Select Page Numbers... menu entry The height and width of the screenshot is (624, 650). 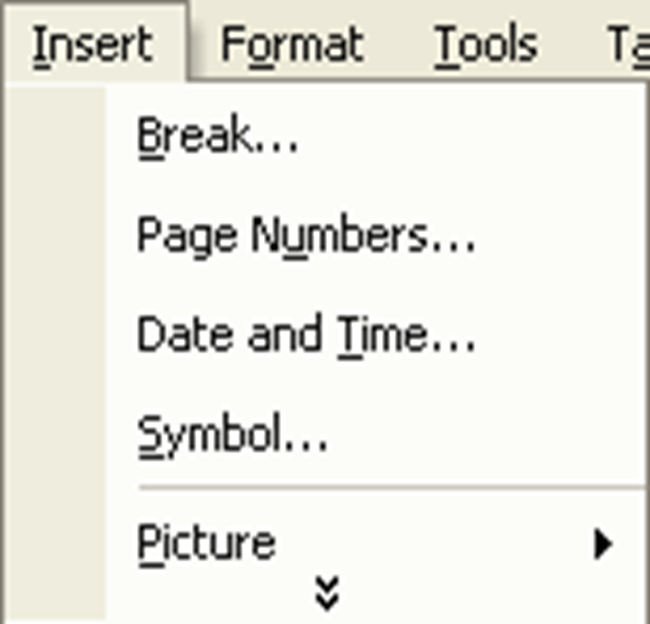point(326,235)
